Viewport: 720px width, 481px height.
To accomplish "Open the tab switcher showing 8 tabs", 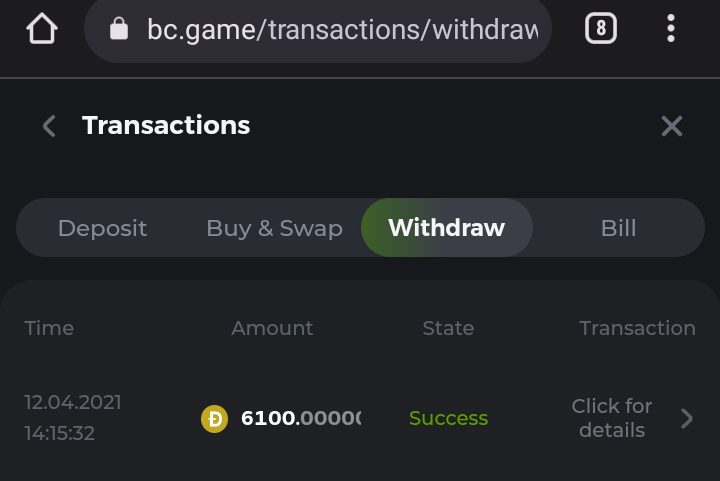I will 600,29.
